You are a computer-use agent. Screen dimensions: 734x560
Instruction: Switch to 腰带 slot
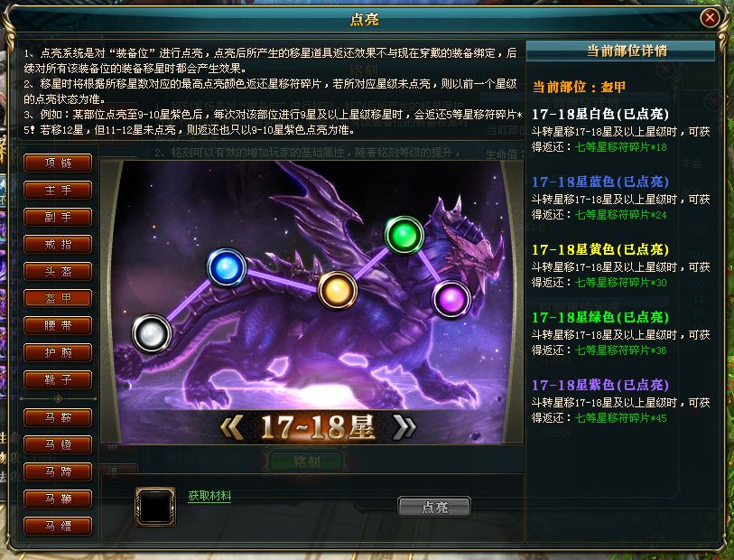58,326
